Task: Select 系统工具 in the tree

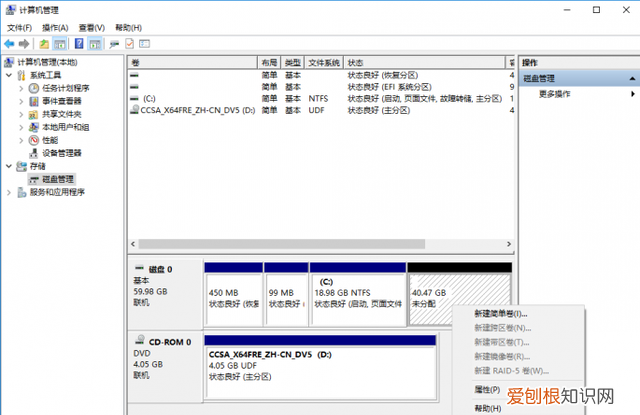Action: tap(39, 75)
